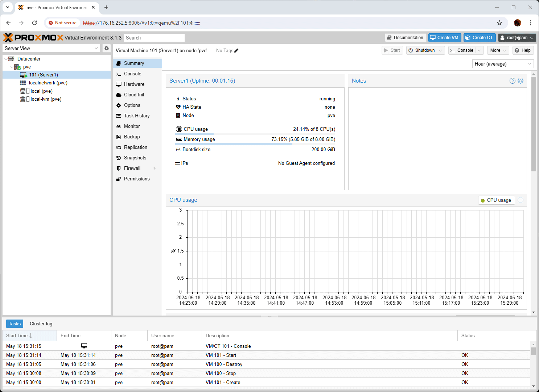Open local-lvm (pve) storage
The image size is (539, 392).
pos(46,99)
